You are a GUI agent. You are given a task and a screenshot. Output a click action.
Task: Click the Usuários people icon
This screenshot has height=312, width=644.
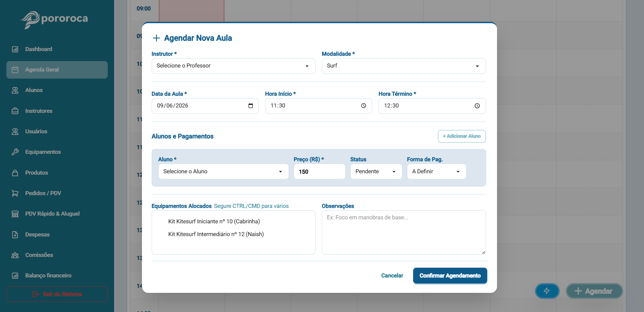point(15,132)
